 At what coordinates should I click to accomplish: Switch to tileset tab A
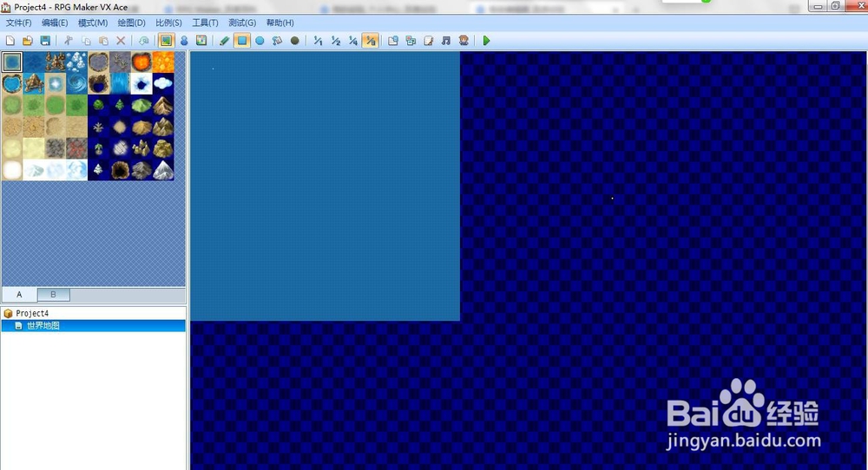[x=19, y=294]
